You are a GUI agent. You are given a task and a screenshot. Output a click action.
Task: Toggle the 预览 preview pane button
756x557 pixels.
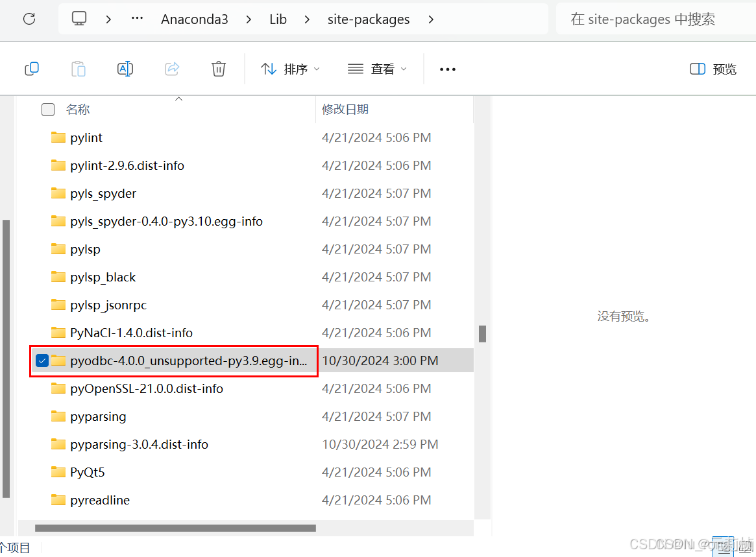(713, 69)
